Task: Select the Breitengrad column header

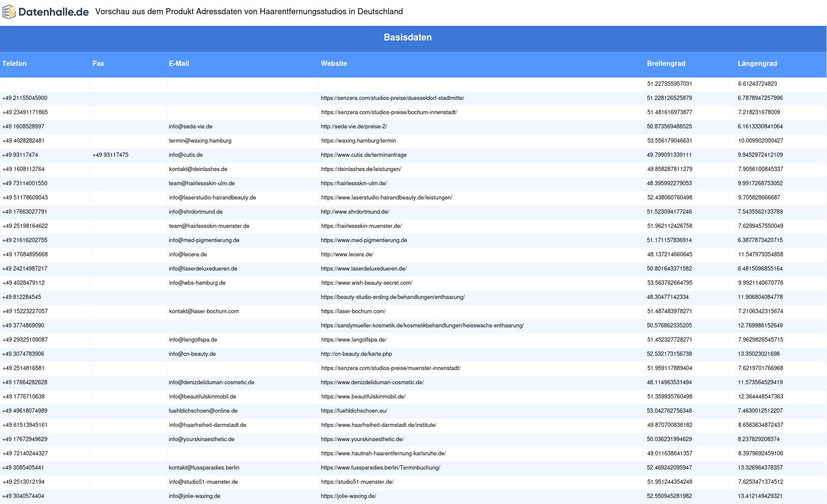Action: (666, 63)
